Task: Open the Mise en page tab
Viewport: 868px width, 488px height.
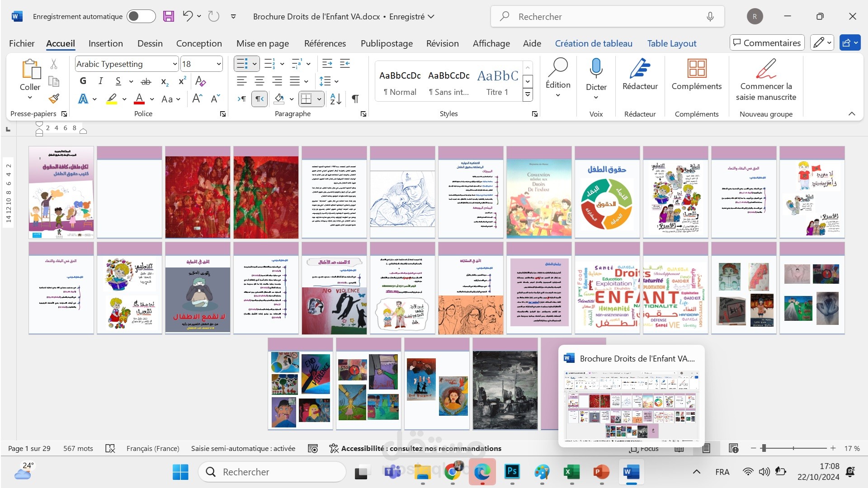Action: (262, 43)
